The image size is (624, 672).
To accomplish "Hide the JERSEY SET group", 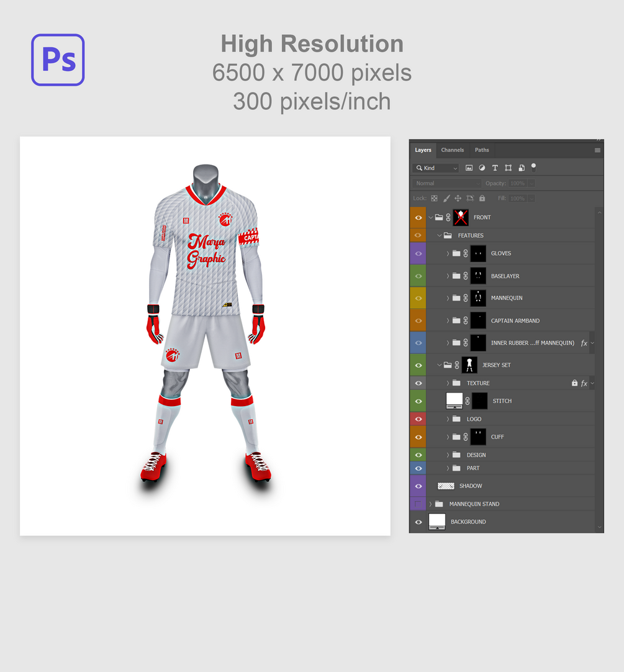I will click(418, 366).
